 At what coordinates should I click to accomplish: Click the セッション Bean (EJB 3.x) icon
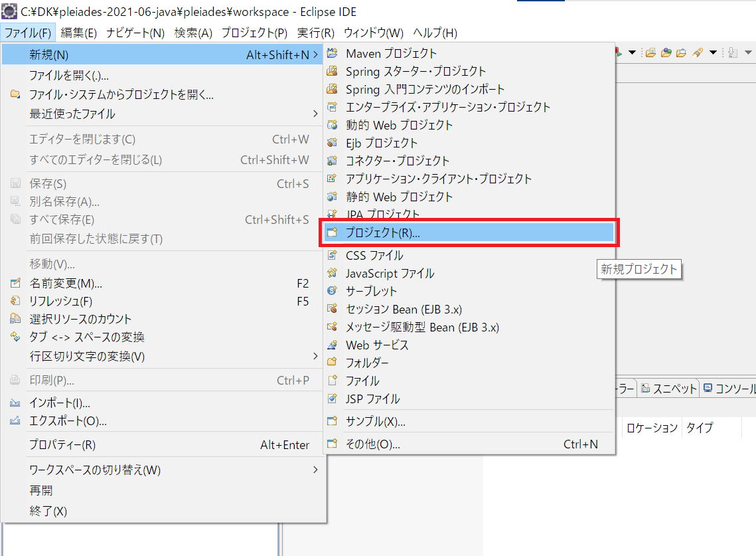[x=332, y=309]
